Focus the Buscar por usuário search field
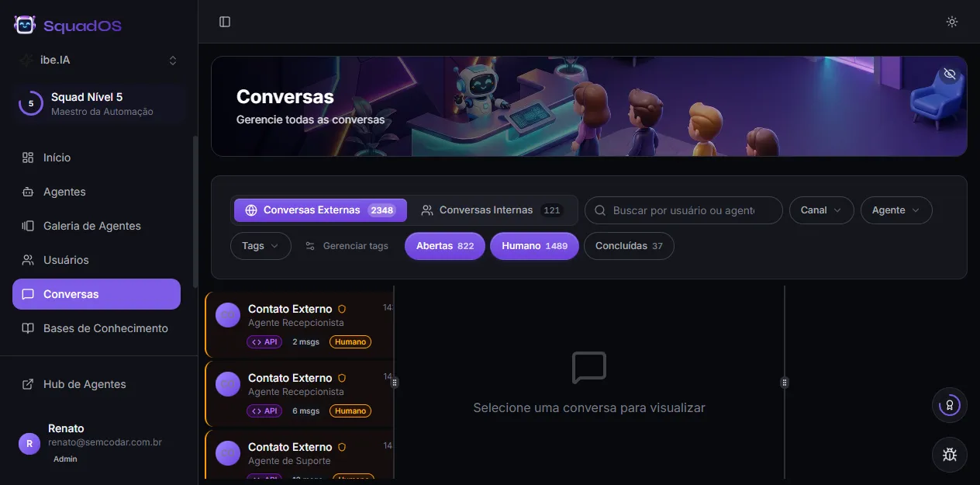Image resolution: width=980 pixels, height=485 pixels. 684,210
